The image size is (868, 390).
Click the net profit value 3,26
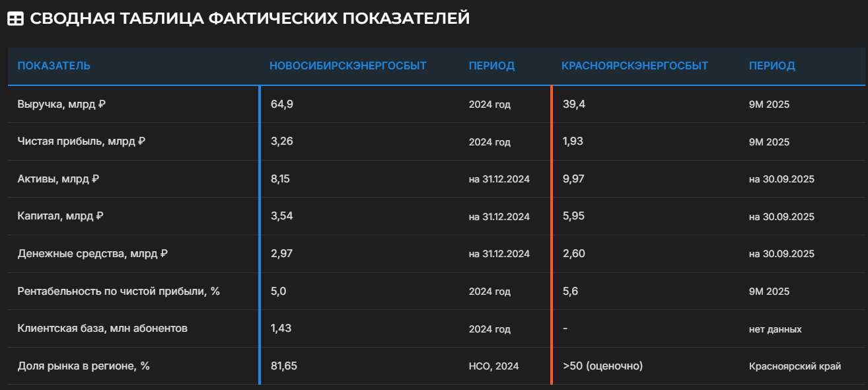pyautogui.click(x=281, y=141)
